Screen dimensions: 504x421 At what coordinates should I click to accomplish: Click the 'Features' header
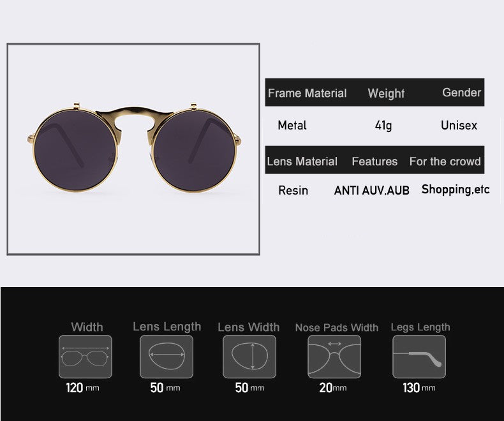point(374,161)
